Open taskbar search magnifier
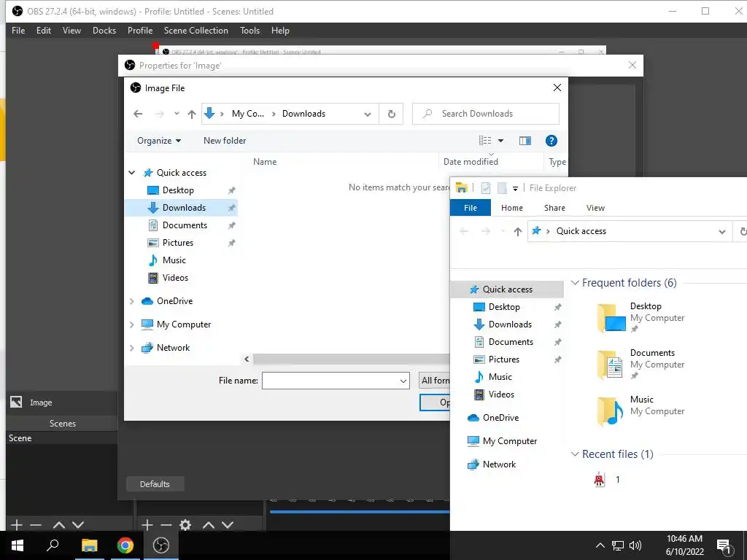 point(53,545)
